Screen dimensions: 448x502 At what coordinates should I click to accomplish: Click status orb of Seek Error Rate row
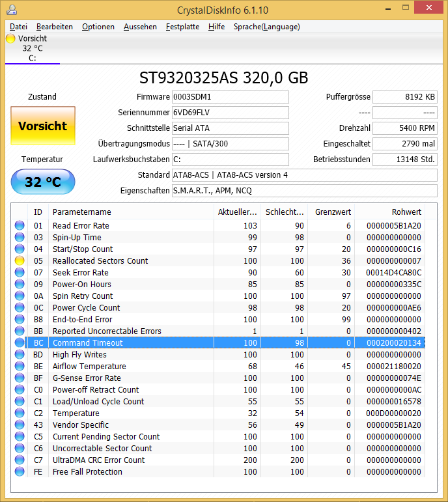20,272
